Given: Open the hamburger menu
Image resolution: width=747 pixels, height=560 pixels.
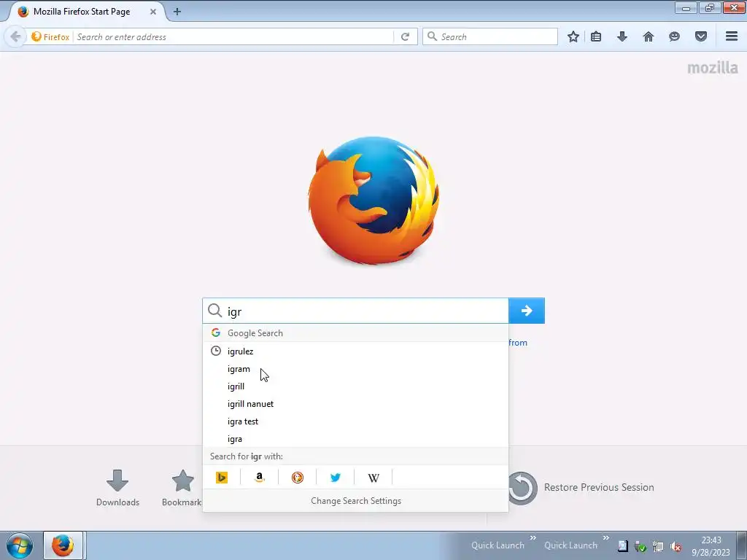Looking at the screenshot, I should pyautogui.click(x=732, y=36).
